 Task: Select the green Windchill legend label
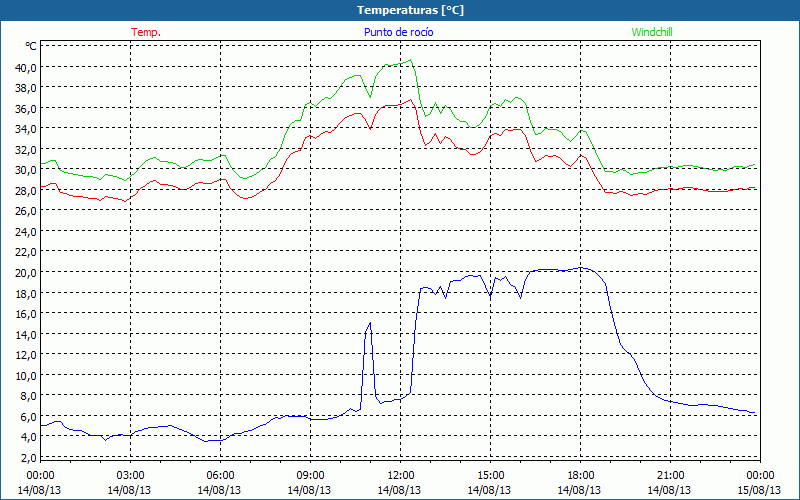[652, 32]
